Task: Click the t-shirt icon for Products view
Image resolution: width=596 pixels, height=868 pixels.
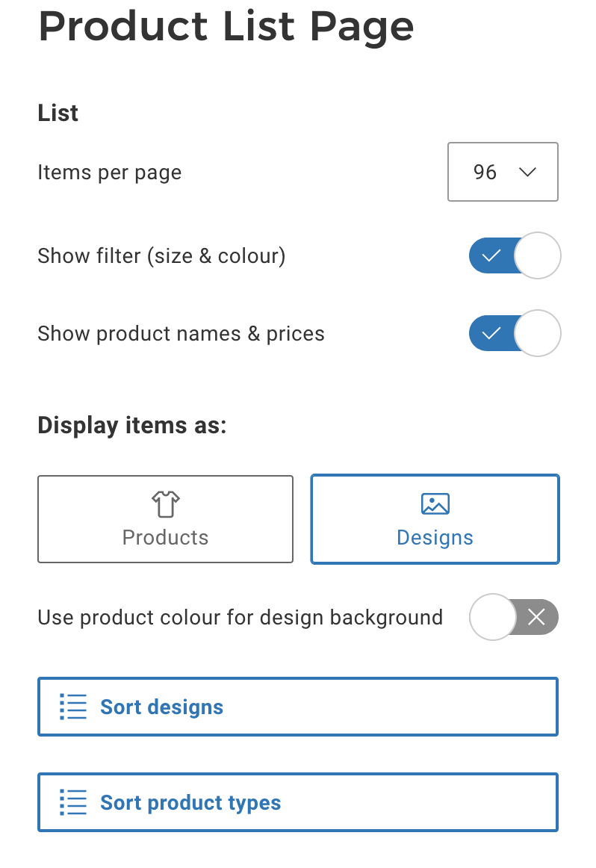Action: click(x=166, y=504)
